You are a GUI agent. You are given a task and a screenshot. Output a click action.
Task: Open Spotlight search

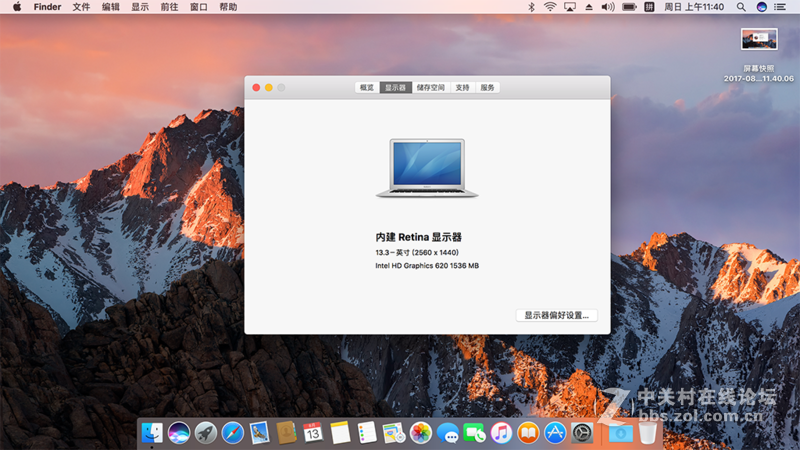(x=741, y=7)
